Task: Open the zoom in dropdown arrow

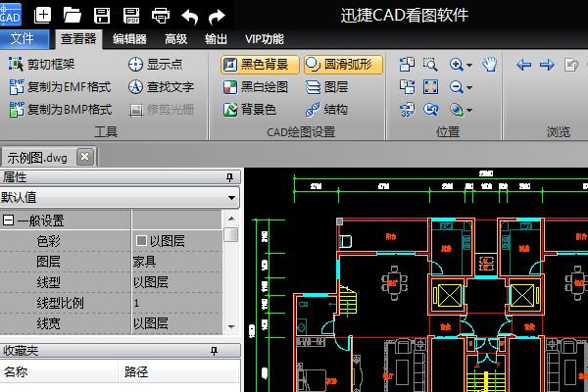Action: (469, 66)
